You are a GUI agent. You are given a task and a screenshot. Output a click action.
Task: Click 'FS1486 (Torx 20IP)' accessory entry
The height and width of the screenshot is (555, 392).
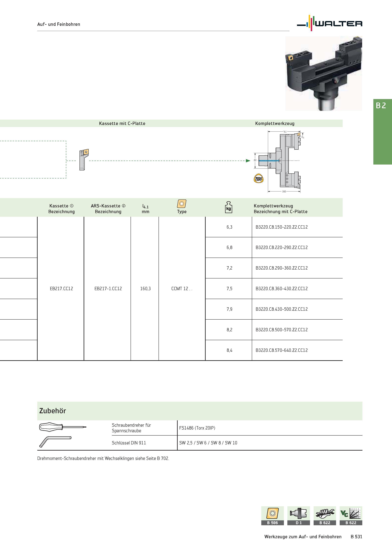(x=197, y=428)
